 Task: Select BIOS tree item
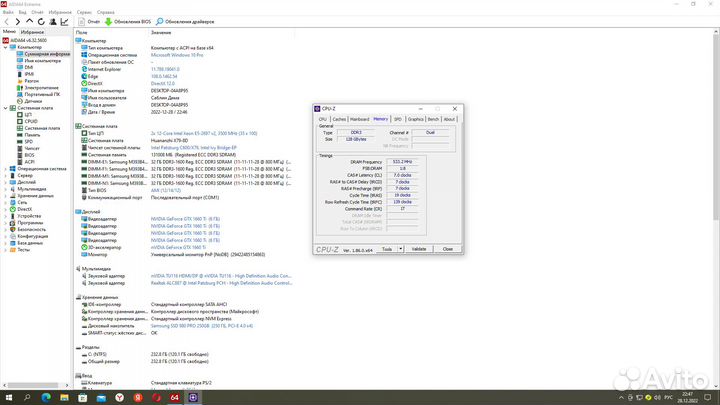[26, 155]
